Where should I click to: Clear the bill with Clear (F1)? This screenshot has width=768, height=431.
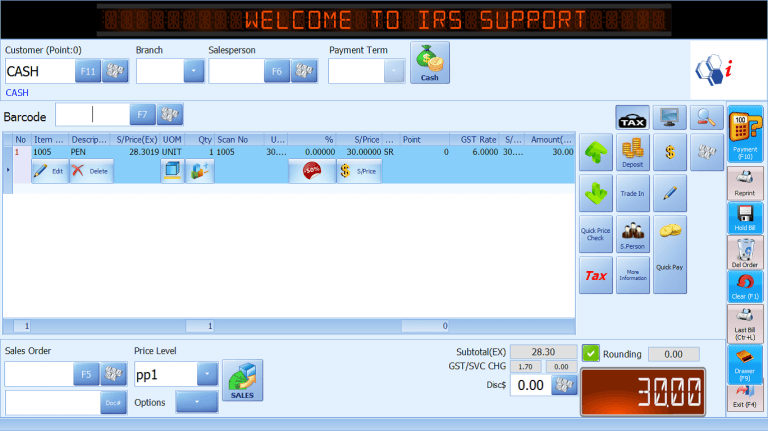tap(745, 287)
